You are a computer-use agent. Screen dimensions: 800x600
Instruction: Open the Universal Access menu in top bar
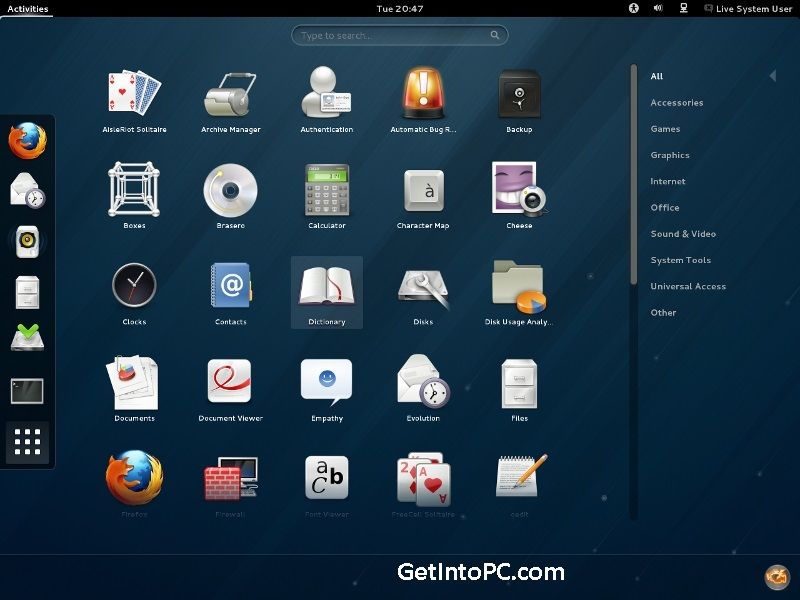633,8
